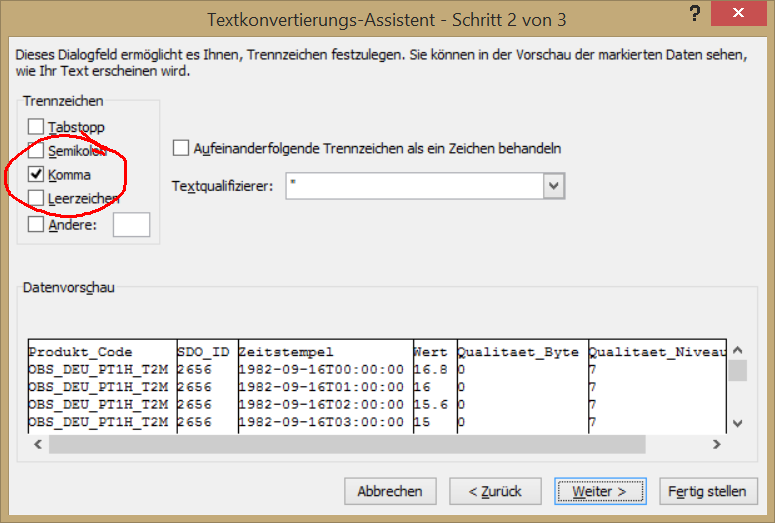Proceed with the Weiter button
Viewport: 775px width, 523px height.
(x=600, y=491)
